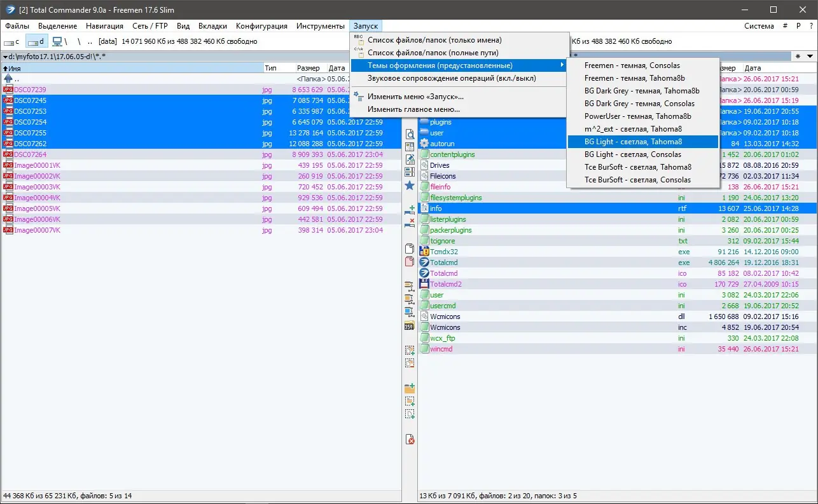Viewport: 818px width, 504px height.
Task: Click the red X delete icon at toolbar bottom
Action: pos(410,439)
